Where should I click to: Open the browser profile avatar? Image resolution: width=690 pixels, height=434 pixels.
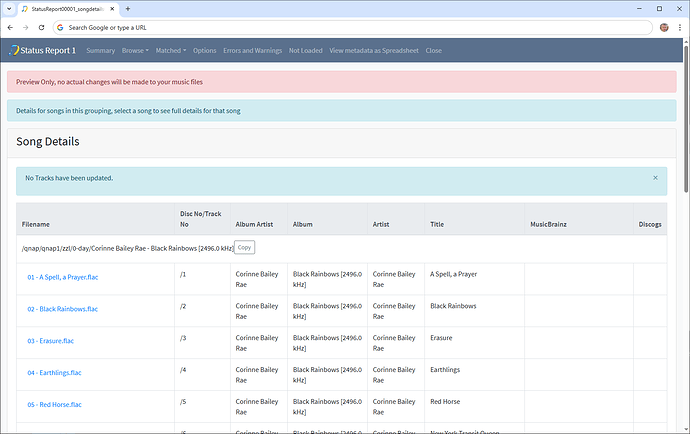pos(663,27)
